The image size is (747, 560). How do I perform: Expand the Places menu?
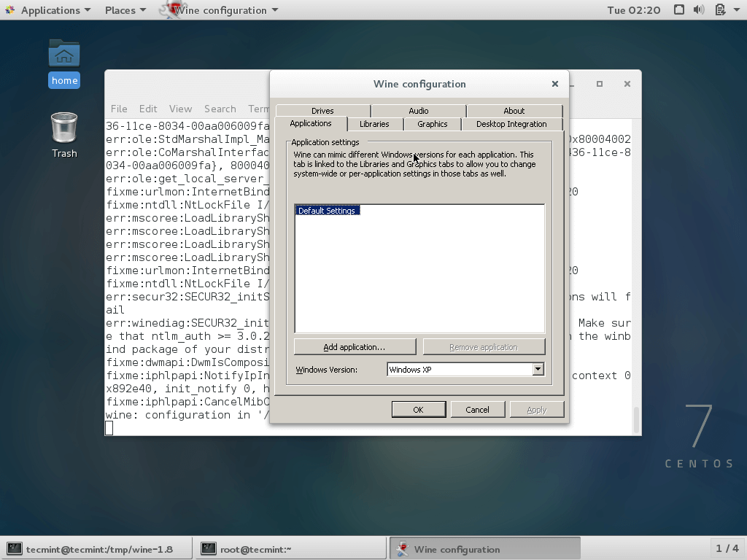click(125, 10)
